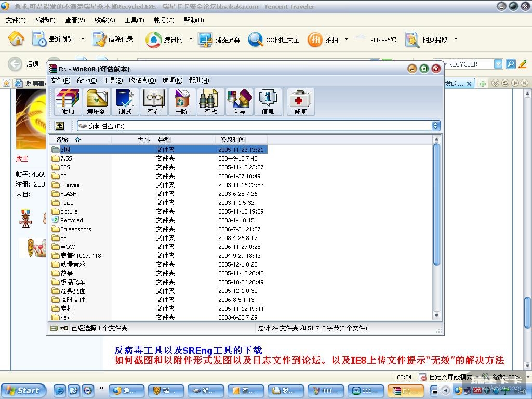Expand the E: drive path dropdown

[x=435, y=126]
